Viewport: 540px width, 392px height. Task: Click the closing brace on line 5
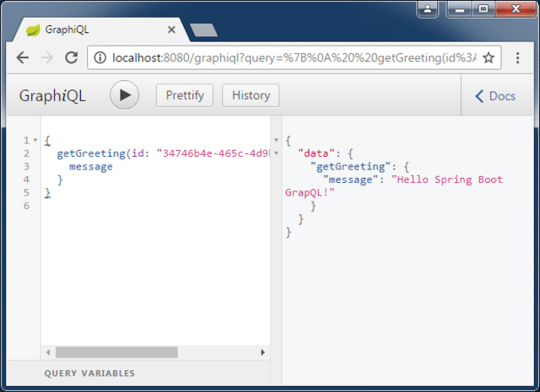[48, 193]
